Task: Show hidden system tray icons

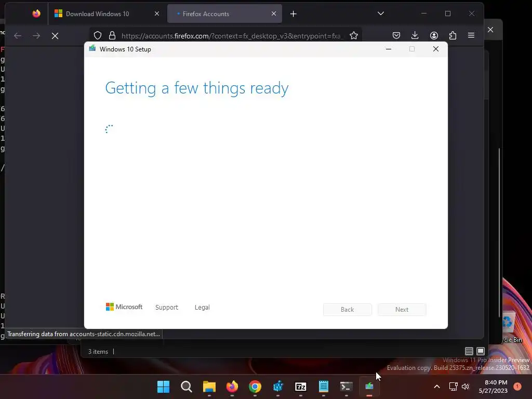Action: pos(437,387)
